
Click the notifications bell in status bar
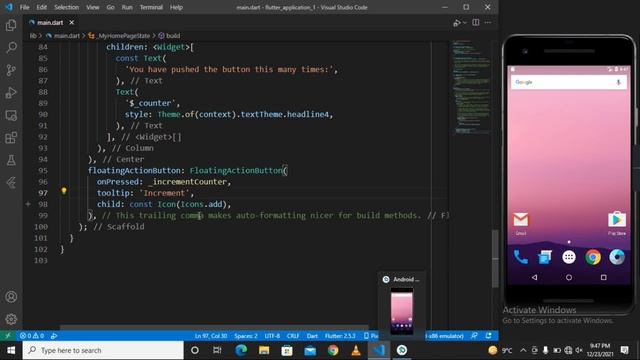(x=489, y=336)
